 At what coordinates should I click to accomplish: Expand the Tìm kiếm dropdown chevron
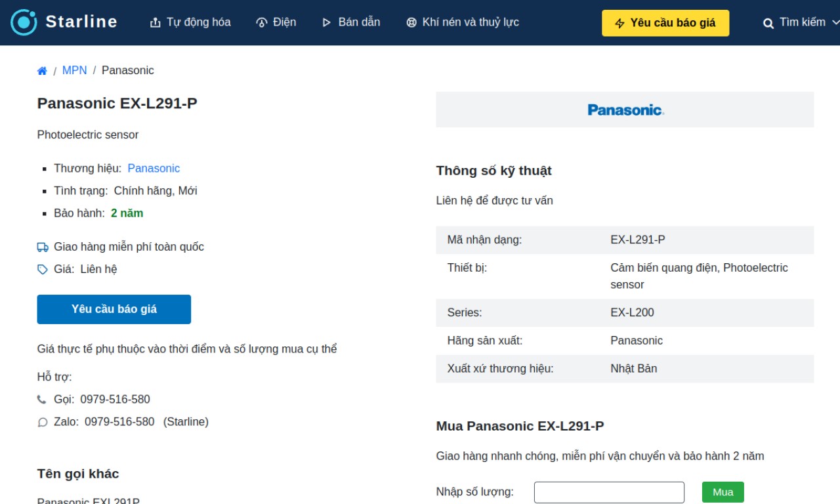pos(835,22)
